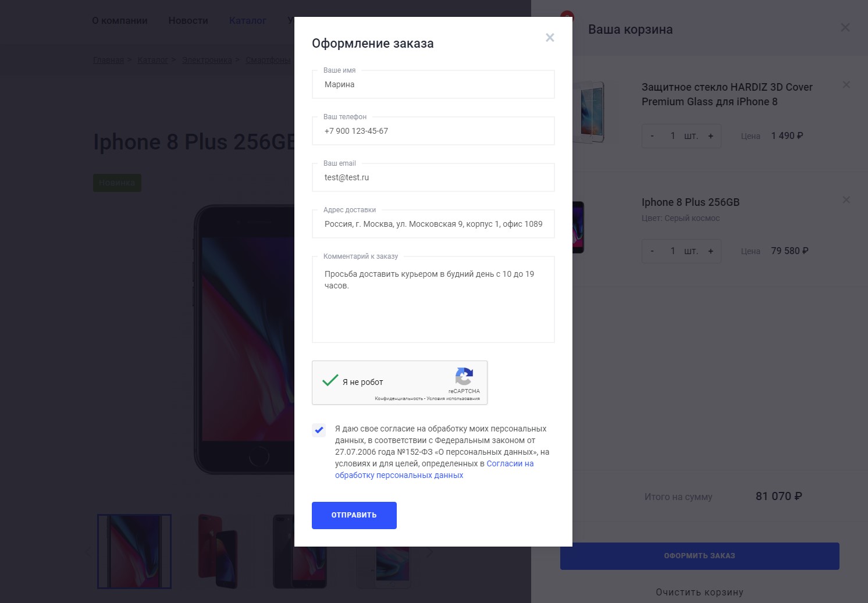Close the cart side panel
Viewport: 868px width, 603px height.
(x=845, y=28)
